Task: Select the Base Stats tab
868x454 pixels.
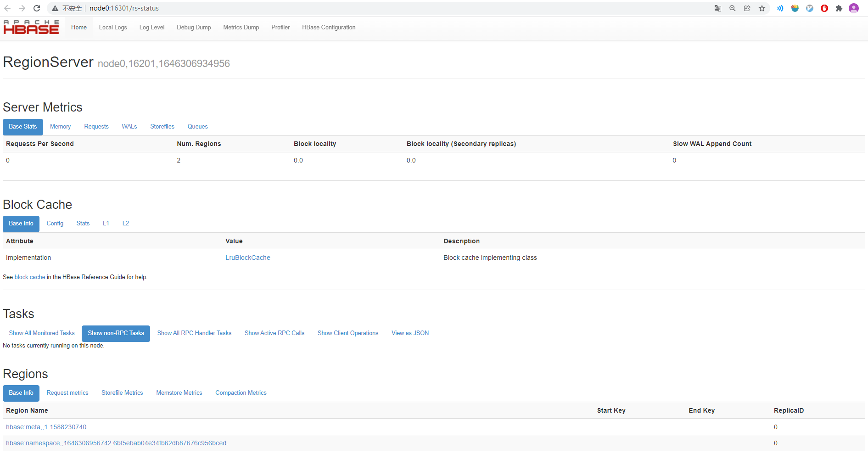Action: [x=23, y=127]
